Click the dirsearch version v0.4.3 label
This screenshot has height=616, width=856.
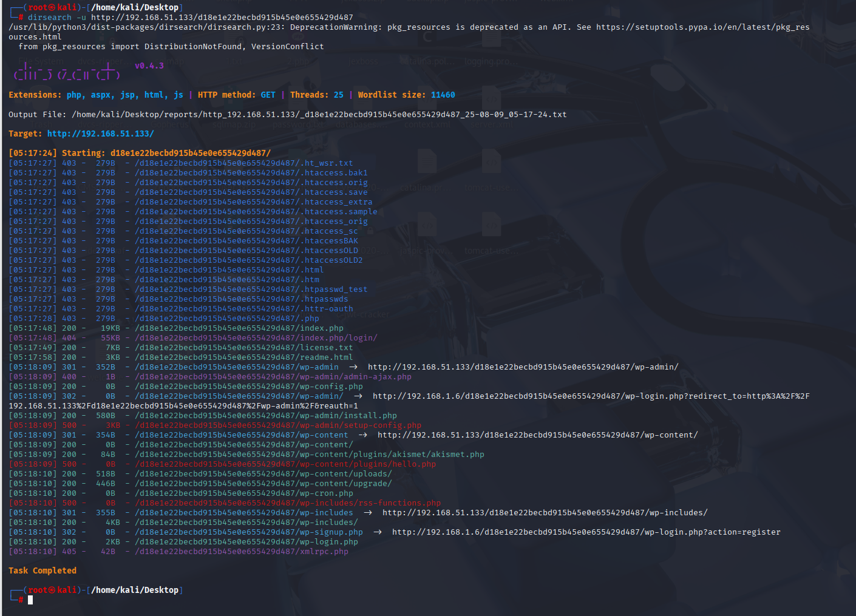point(149,66)
